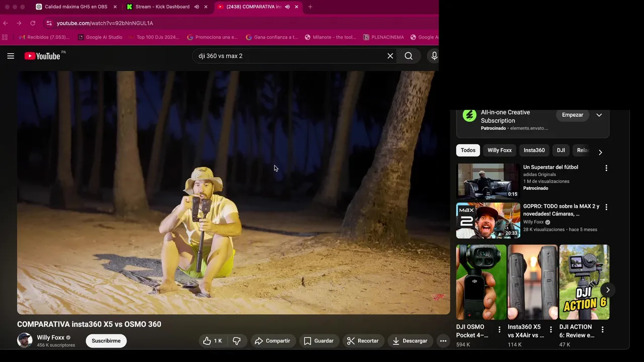Open the GOPRO MAX 2 video thumbnail
This screenshot has height=362, width=644.
488,221
